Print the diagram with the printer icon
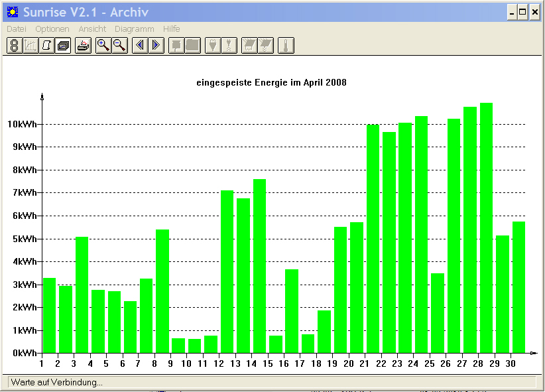Screen dimensions: 545x392 [x=84, y=46]
